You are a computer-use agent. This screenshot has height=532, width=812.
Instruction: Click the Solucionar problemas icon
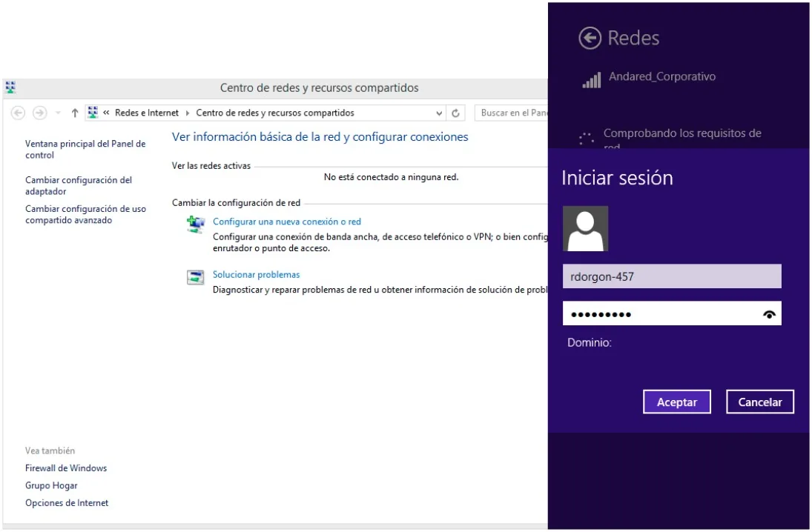coord(196,277)
